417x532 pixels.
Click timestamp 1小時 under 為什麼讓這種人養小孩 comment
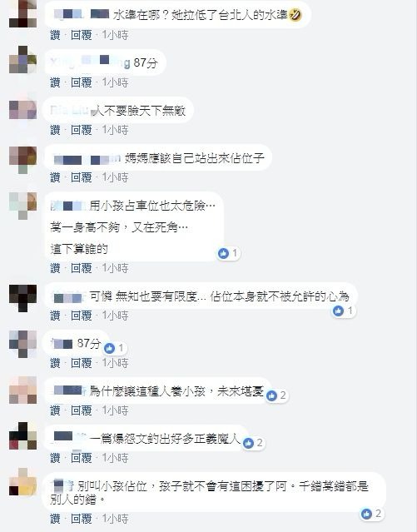click(116, 411)
